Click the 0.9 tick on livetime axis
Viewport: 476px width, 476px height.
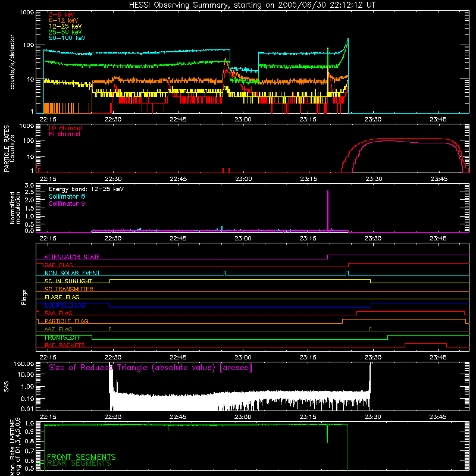(x=29, y=431)
